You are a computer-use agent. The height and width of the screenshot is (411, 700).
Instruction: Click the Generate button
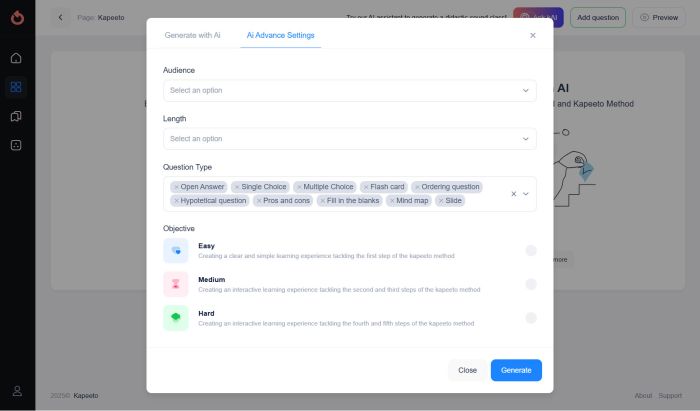516,370
